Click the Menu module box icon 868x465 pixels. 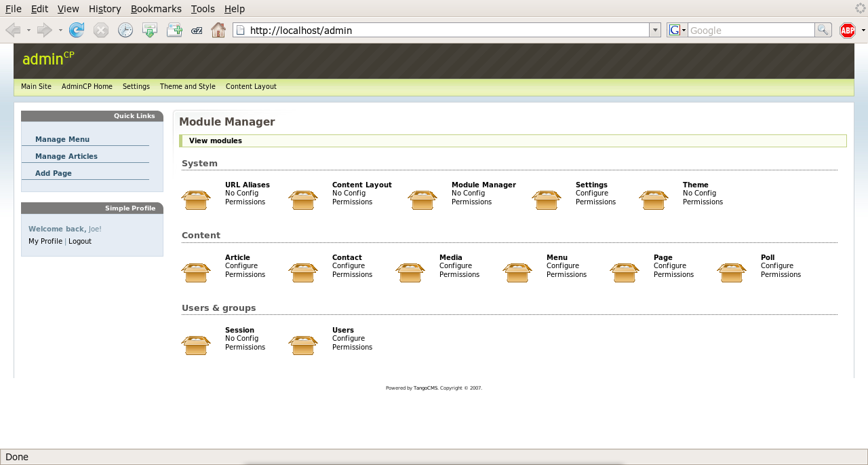pos(517,272)
